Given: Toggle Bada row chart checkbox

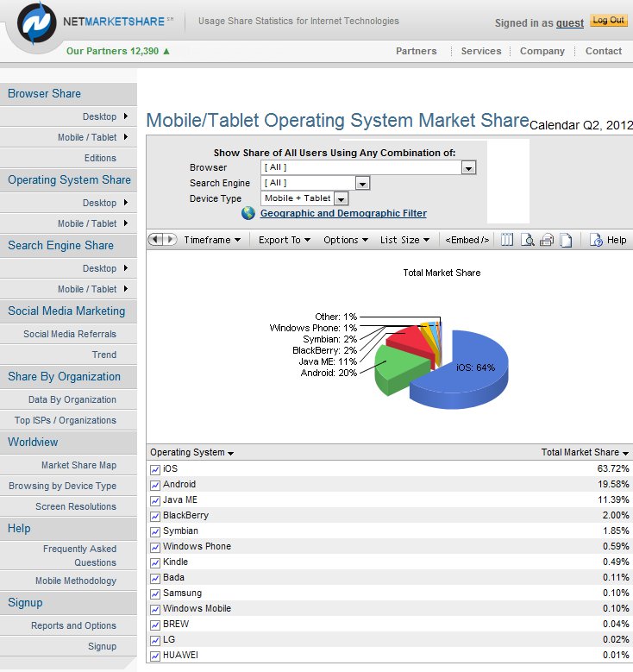Looking at the screenshot, I should [155, 579].
